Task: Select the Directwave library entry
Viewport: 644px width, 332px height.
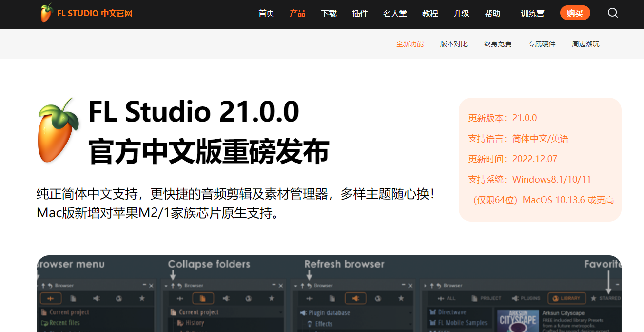Action: coord(448,312)
